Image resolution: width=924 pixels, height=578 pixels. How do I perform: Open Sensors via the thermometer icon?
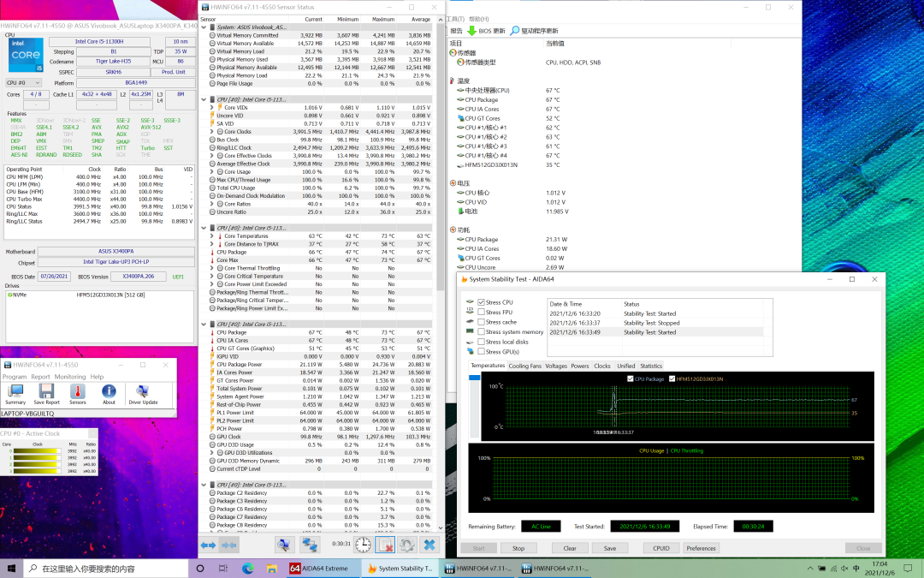click(78, 393)
